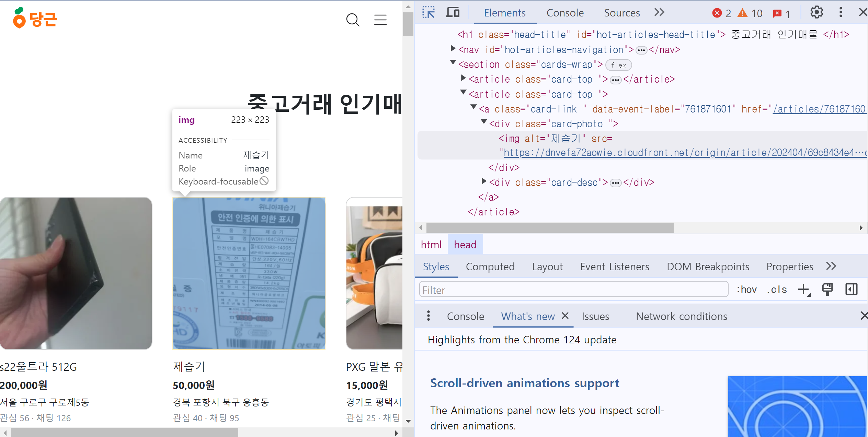Open the site hamburger menu

pyautogui.click(x=380, y=20)
